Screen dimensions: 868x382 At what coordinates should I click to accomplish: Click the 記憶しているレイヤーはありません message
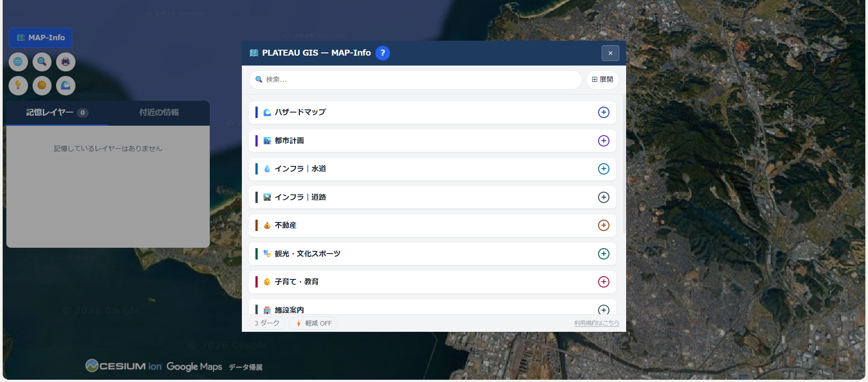click(x=108, y=148)
